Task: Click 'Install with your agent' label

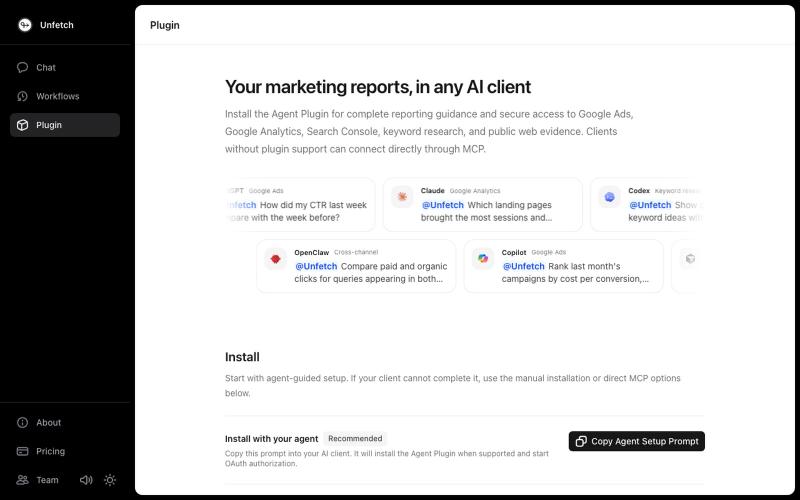Action: [x=271, y=439]
